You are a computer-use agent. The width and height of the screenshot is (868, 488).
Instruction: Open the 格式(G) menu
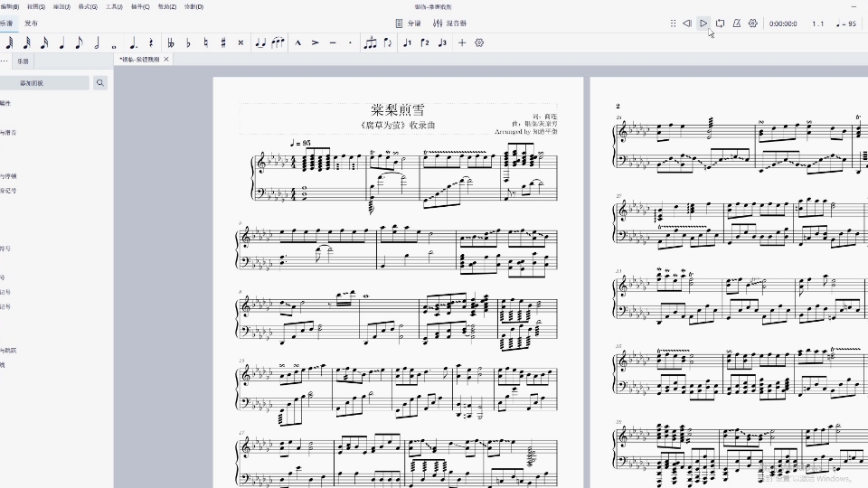click(x=88, y=6)
